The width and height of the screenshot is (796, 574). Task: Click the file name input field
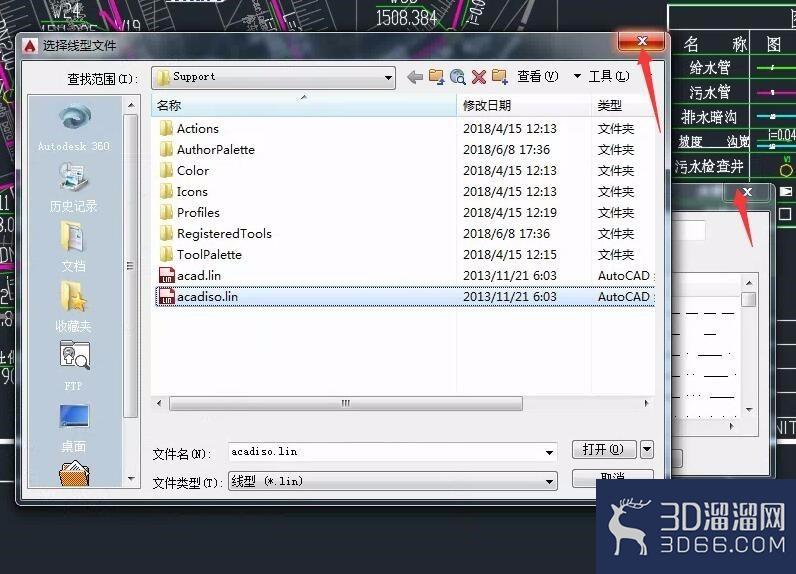click(385, 452)
